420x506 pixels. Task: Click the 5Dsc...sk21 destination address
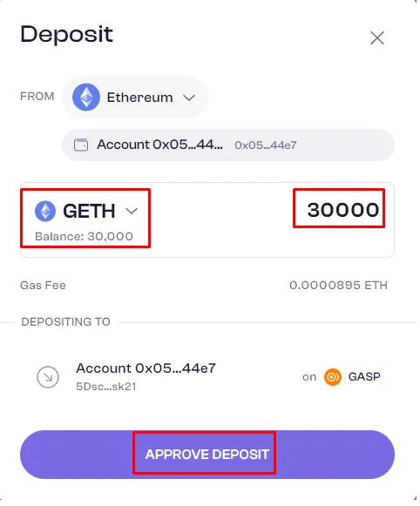point(106,387)
